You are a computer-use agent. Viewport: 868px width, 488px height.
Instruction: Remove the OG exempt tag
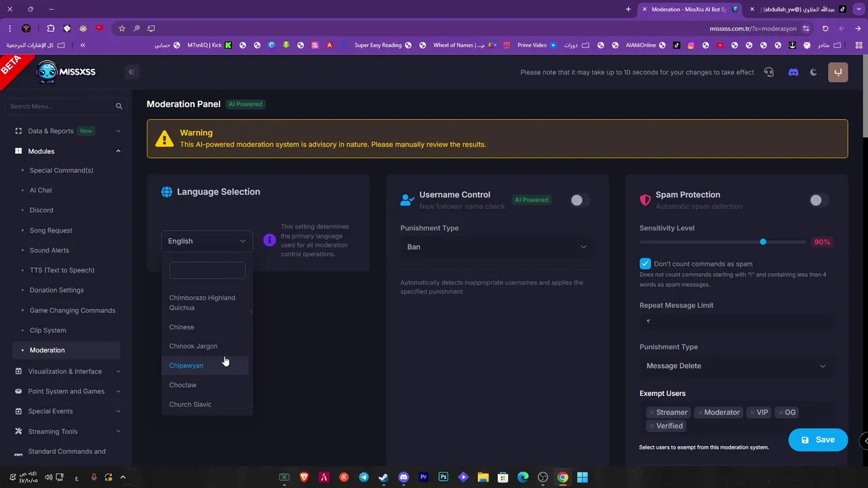(781, 412)
